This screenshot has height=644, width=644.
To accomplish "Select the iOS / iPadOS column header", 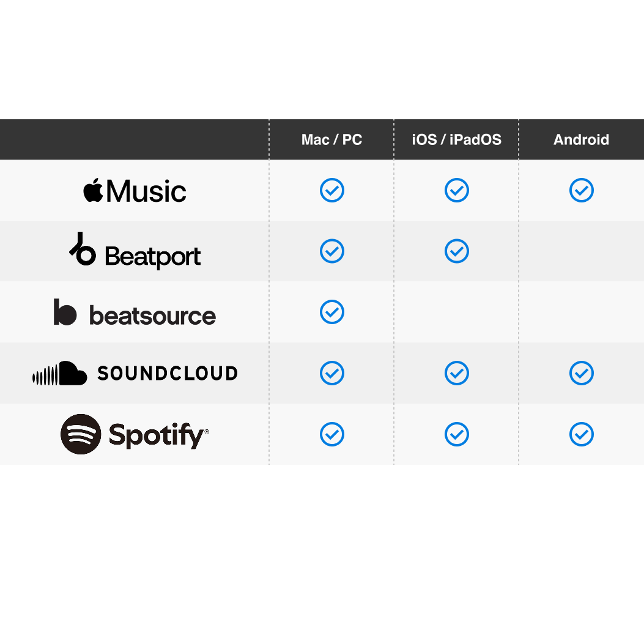I will 457,139.
